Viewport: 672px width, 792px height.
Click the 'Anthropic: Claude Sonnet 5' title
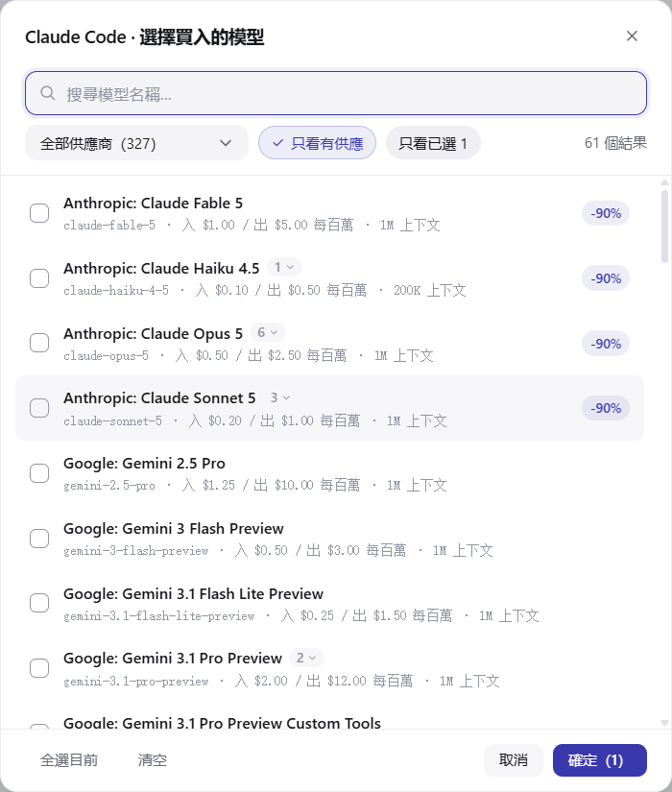pyautogui.click(x=159, y=398)
